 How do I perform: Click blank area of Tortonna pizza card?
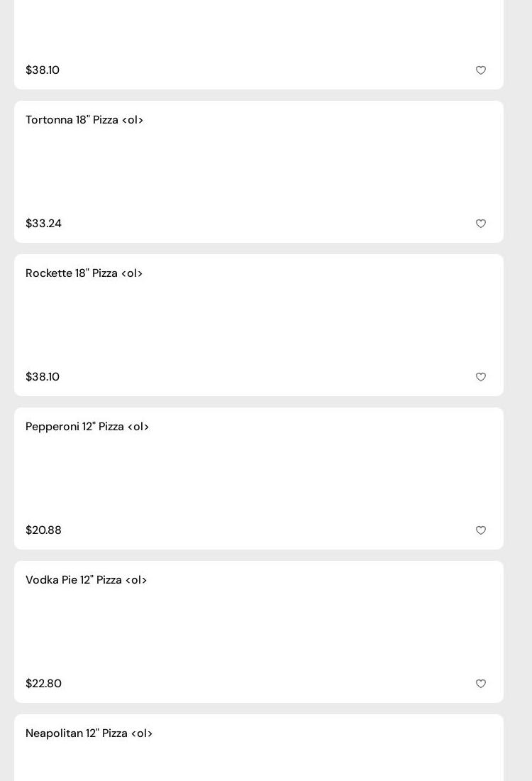pos(259,172)
